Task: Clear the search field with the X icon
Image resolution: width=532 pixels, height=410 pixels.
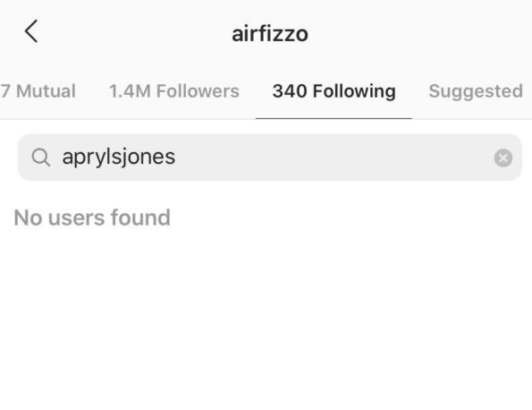Action: (502, 158)
